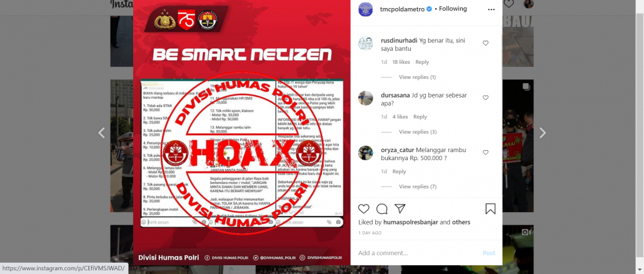644x274 pixels.
Task: Like dursasana's comment
Action: click(485, 98)
